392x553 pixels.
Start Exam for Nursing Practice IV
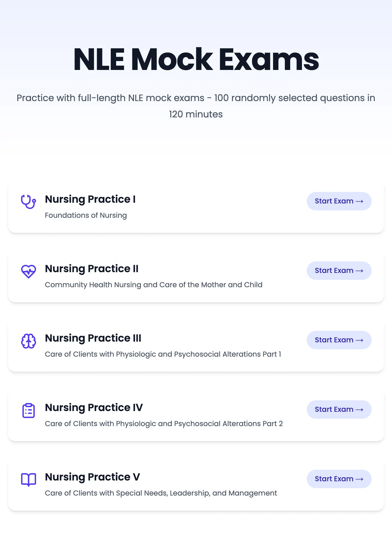[339, 410]
